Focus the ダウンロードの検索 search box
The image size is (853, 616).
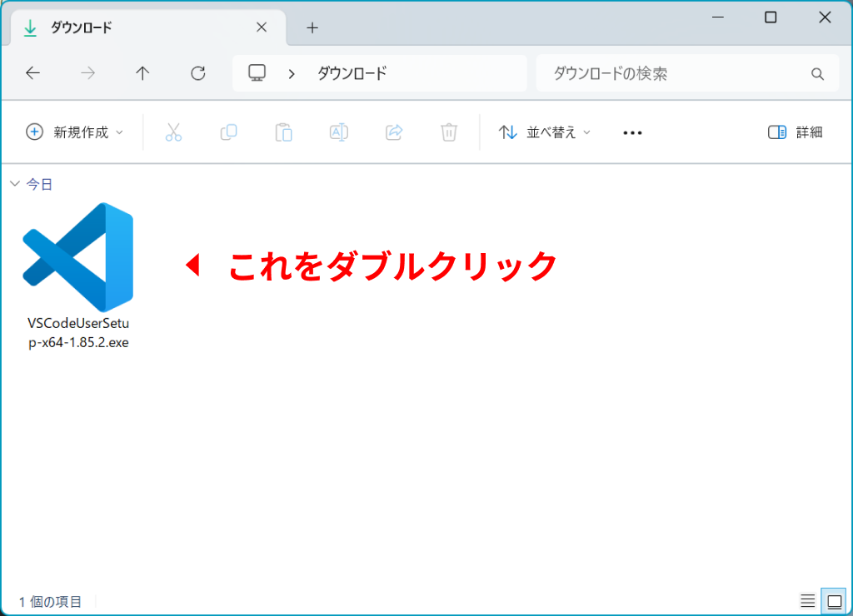[x=687, y=73]
